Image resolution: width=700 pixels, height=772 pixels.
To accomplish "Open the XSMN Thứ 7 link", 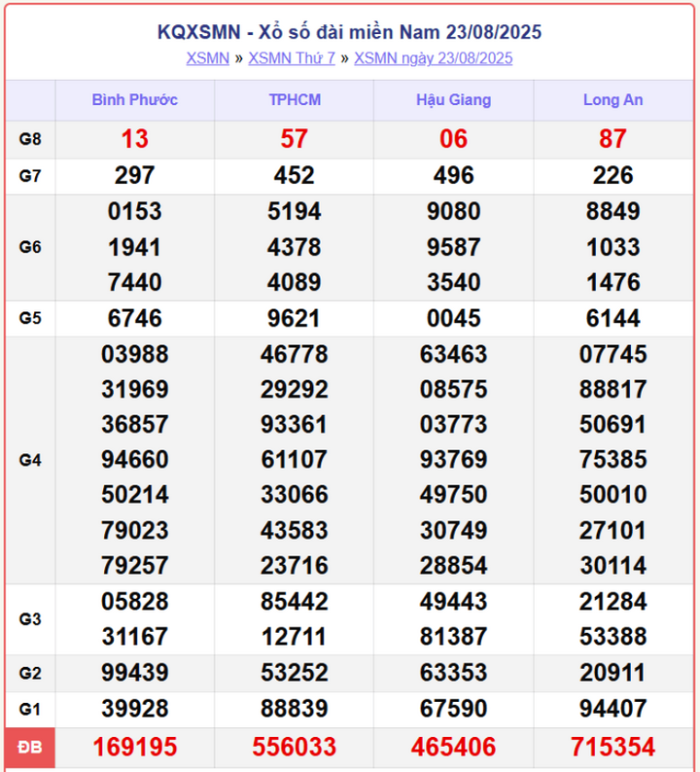I will point(292,58).
